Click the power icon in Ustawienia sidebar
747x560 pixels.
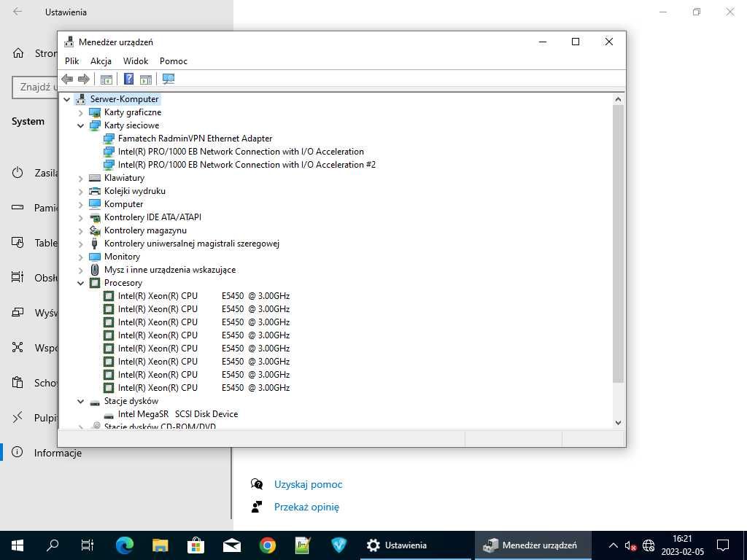(x=18, y=173)
